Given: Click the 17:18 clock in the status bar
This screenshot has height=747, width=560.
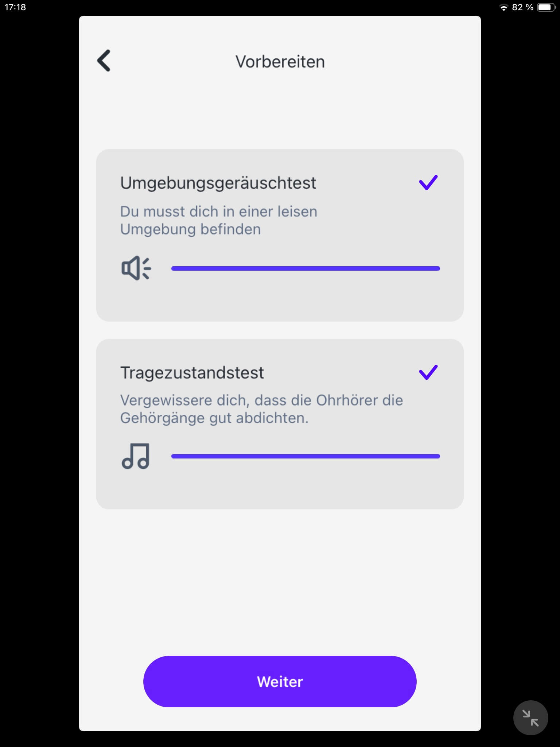Looking at the screenshot, I should (15, 7).
